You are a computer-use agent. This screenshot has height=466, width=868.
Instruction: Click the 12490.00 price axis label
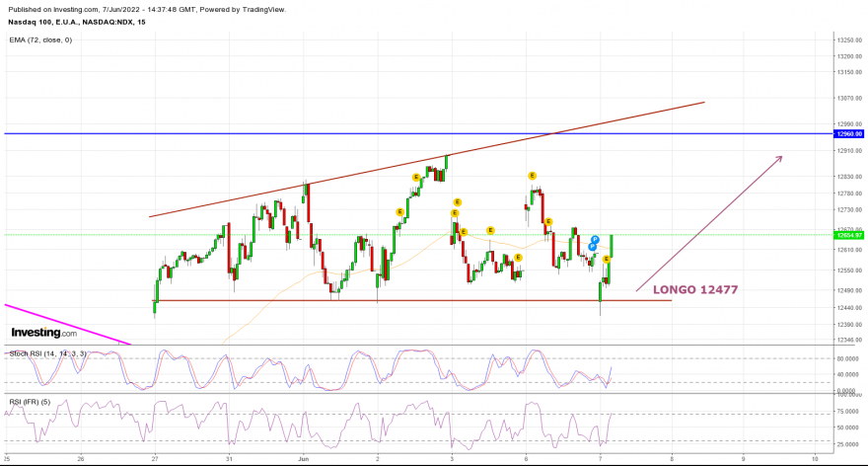tap(849, 290)
